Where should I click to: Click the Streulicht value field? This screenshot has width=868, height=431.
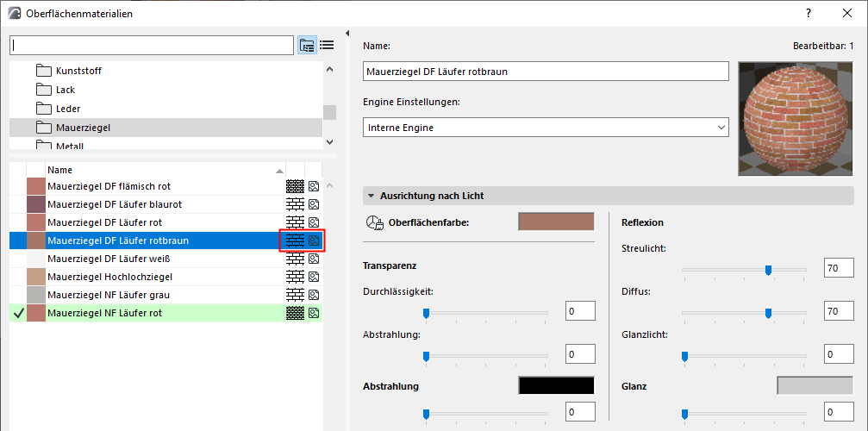pos(839,268)
